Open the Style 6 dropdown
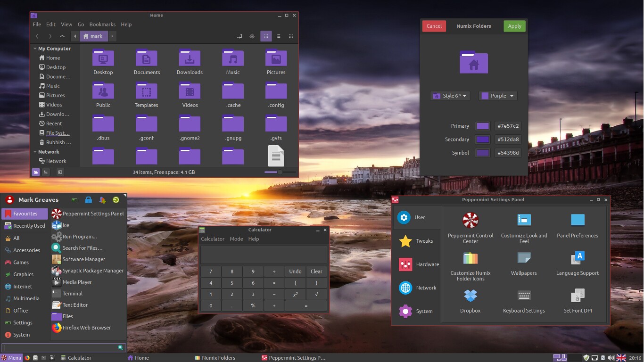This screenshot has height=362, width=644. (450, 96)
